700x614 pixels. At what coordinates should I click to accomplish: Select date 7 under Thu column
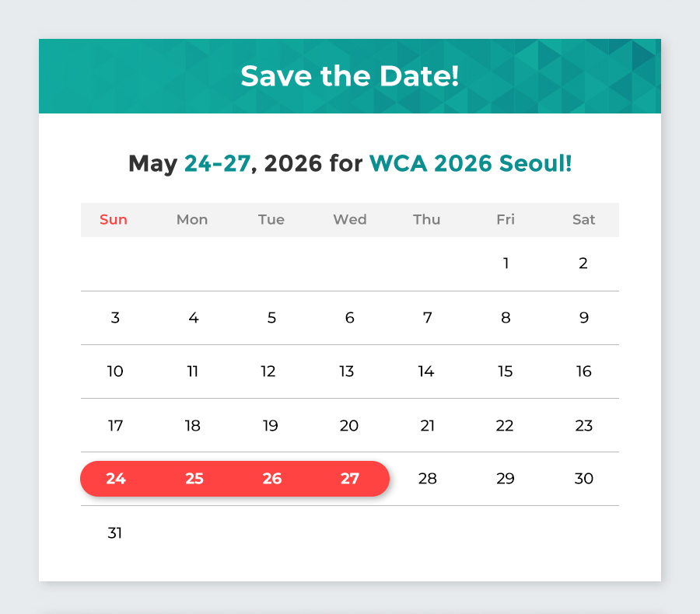pyautogui.click(x=427, y=318)
